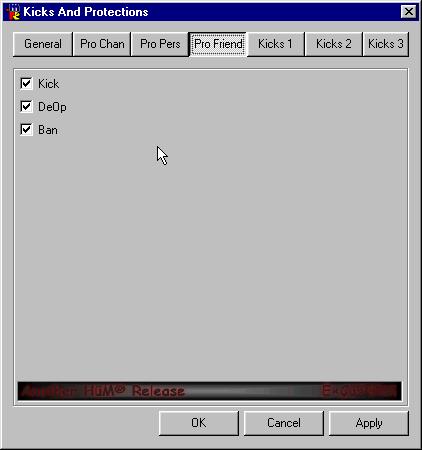422x450 pixels.
Task: Confirm settings with the OK button
Action: pos(199,423)
